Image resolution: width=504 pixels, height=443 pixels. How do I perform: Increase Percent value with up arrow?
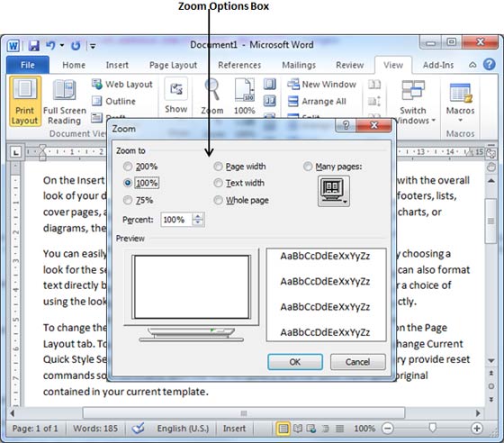[x=198, y=216]
